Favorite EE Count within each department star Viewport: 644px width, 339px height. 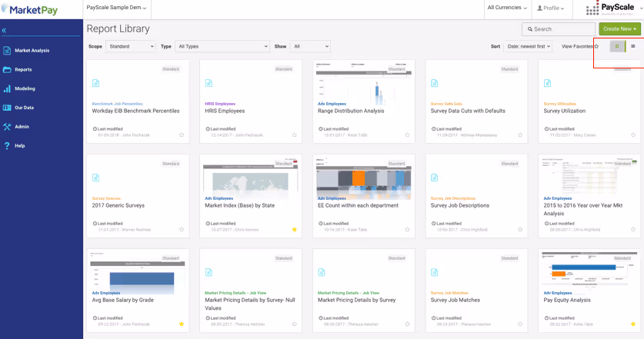pyautogui.click(x=408, y=229)
